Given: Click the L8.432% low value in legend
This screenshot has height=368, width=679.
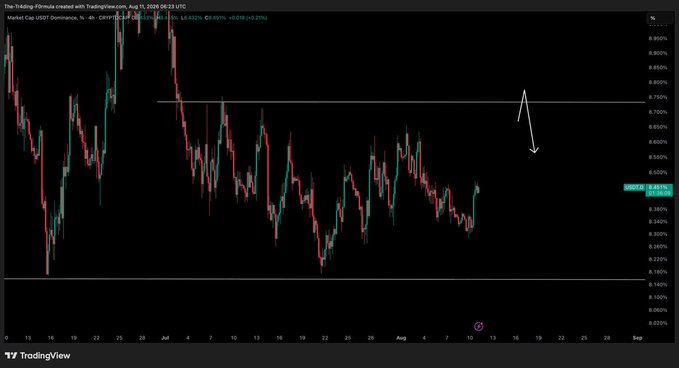Looking at the screenshot, I should (x=191, y=18).
